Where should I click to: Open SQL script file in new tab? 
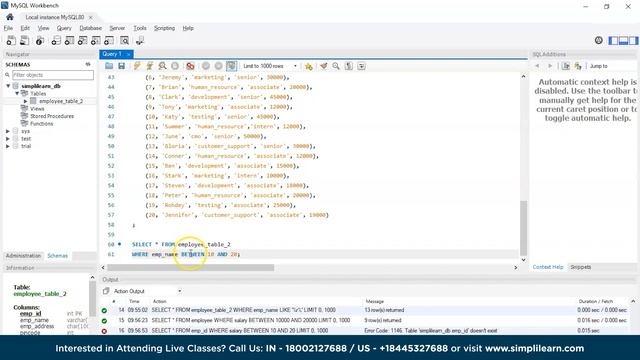(24, 40)
